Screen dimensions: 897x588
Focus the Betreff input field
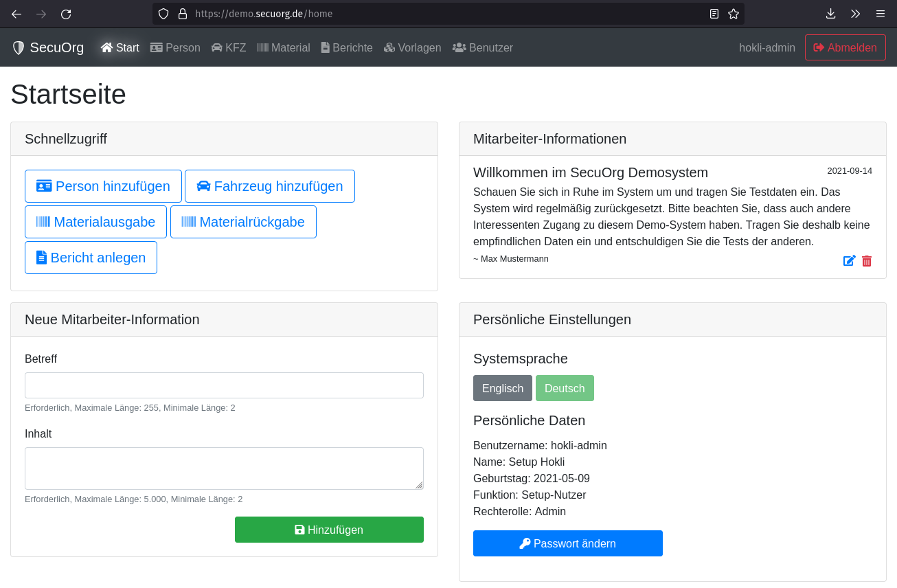click(x=224, y=385)
